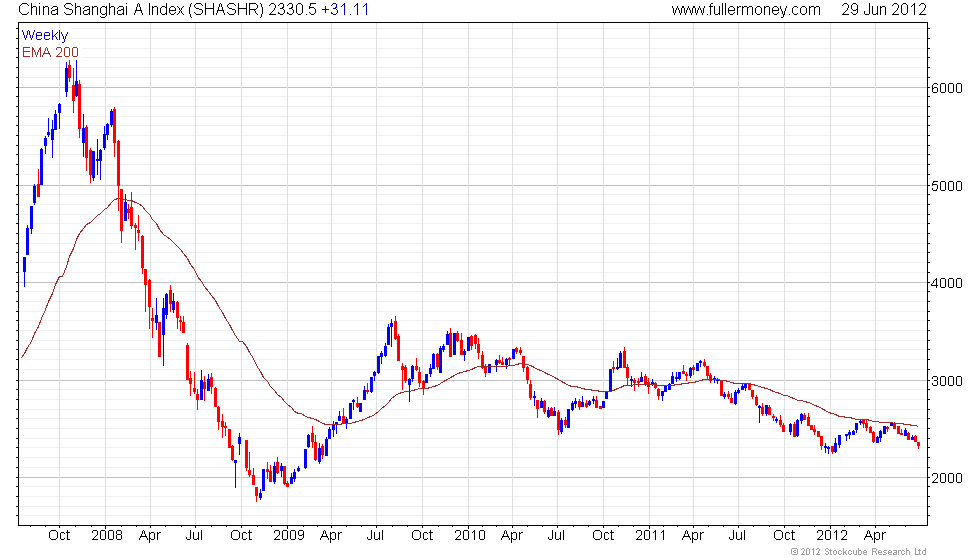
Task: Select the red "EMA 200" legend label
Action: tap(50, 52)
